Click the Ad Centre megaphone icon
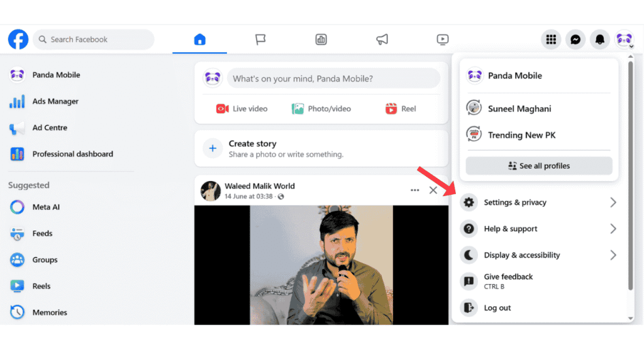The width and height of the screenshot is (644, 362). [17, 128]
